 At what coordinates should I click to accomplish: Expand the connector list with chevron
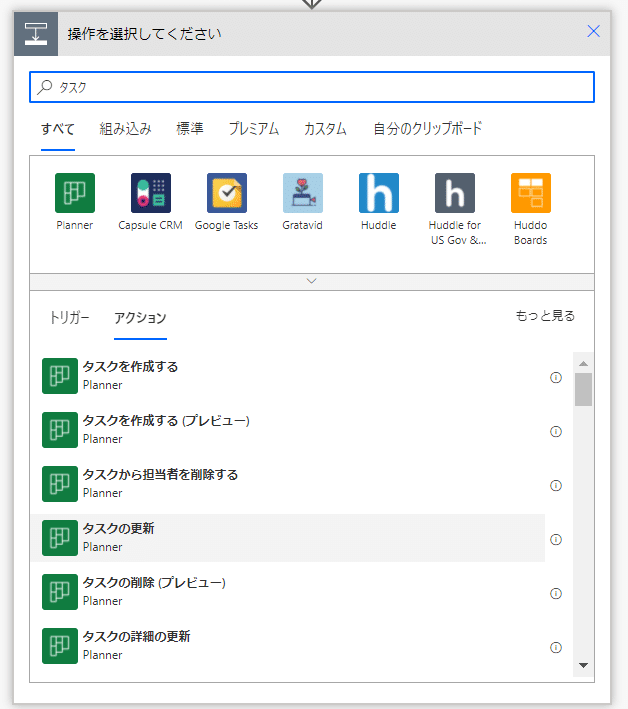click(312, 281)
